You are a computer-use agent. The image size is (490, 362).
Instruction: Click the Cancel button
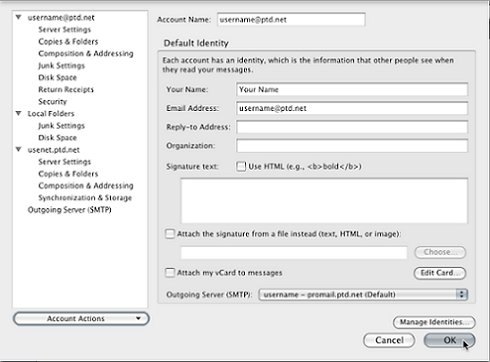pyautogui.click(x=389, y=340)
